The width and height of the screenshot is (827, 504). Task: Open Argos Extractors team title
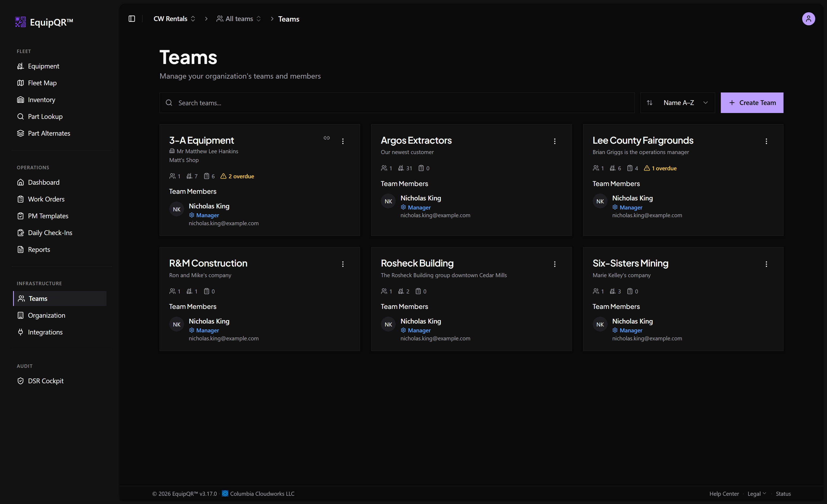pyautogui.click(x=416, y=140)
